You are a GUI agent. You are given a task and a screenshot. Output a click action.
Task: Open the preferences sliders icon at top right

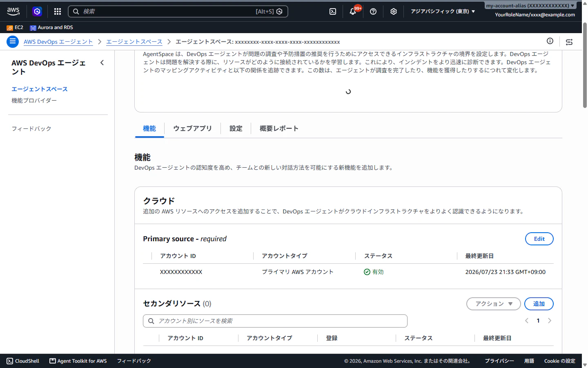tap(569, 42)
